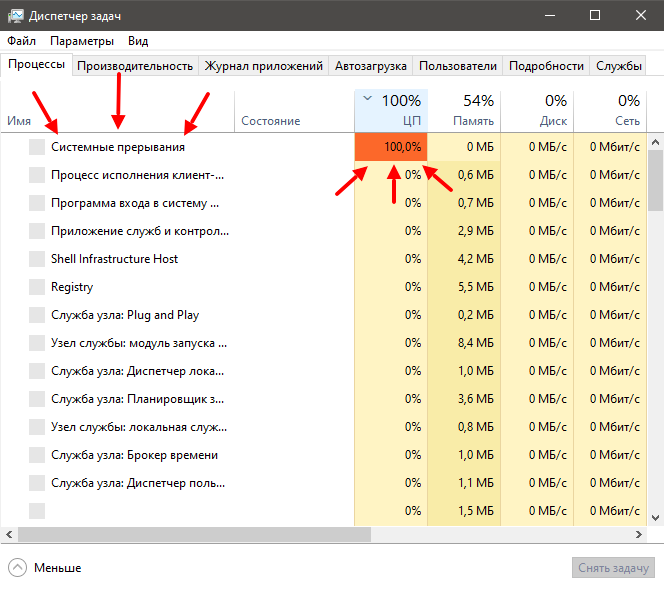The height and width of the screenshot is (592, 664).
Task: Switch to the Производительность tab
Action: (135, 66)
